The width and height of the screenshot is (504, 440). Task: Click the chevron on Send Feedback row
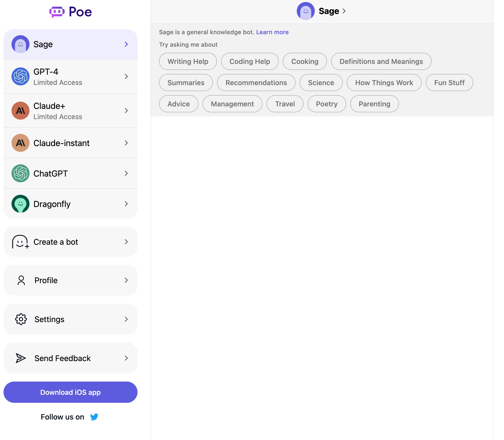click(x=126, y=358)
